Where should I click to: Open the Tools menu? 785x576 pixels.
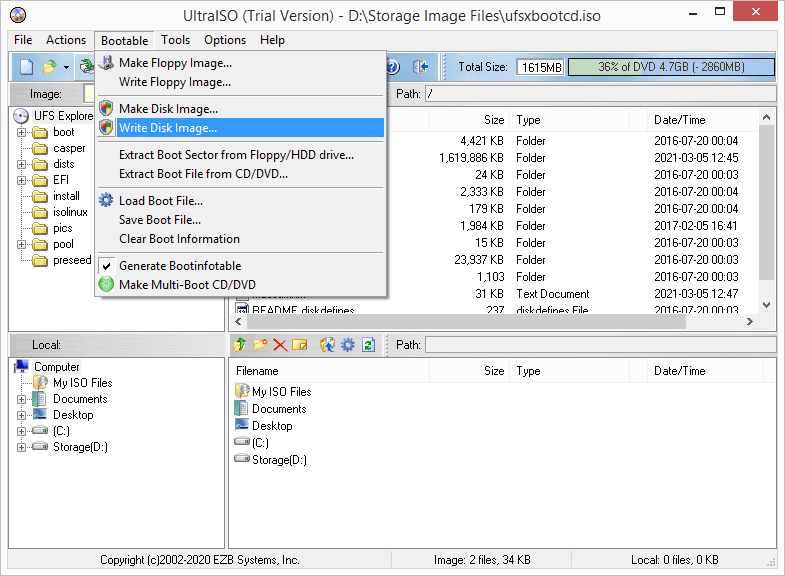(x=175, y=40)
